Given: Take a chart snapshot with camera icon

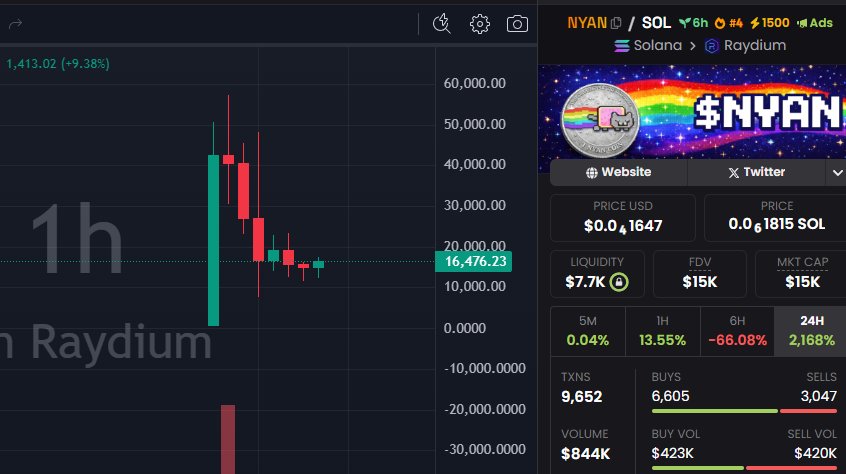Looking at the screenshot, I should click(517, 24).
